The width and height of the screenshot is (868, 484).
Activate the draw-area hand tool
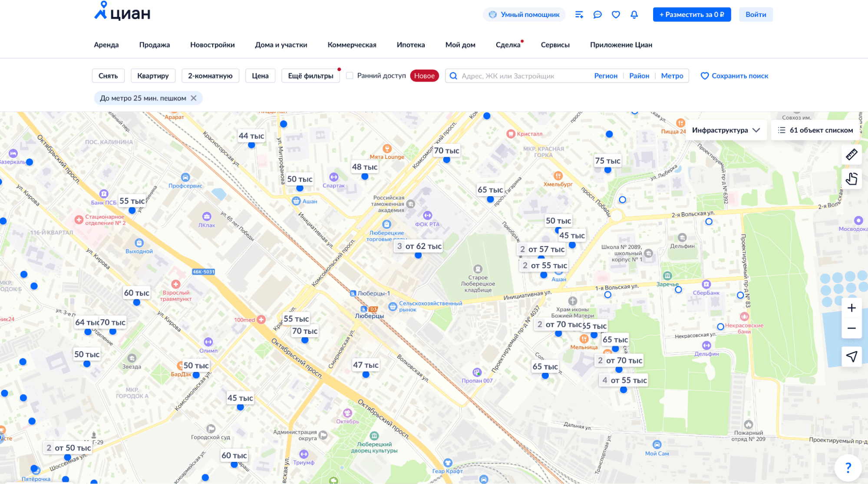[x=851, y=178]
